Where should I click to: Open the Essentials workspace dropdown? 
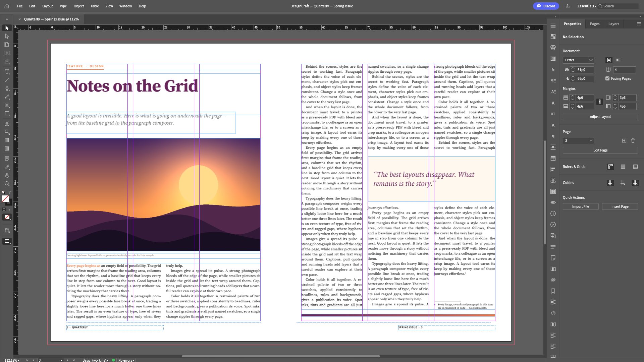click(587, 6)
